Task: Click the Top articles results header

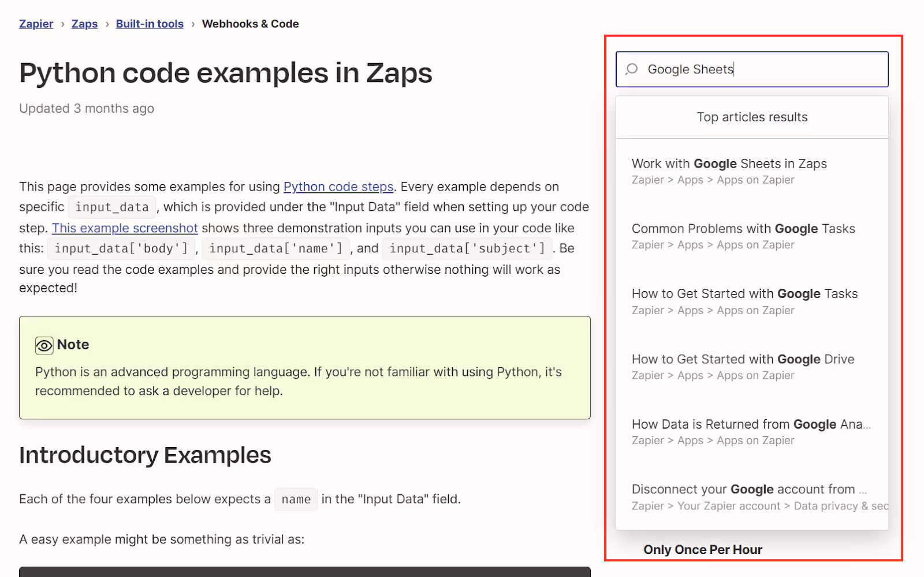Action: 752,117
